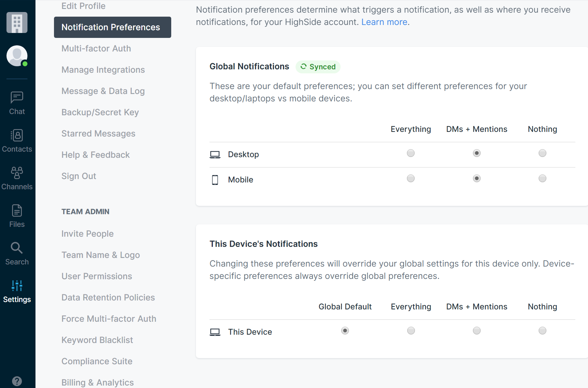Set This Device to Everything
The image size is (588, 388).
411,331
